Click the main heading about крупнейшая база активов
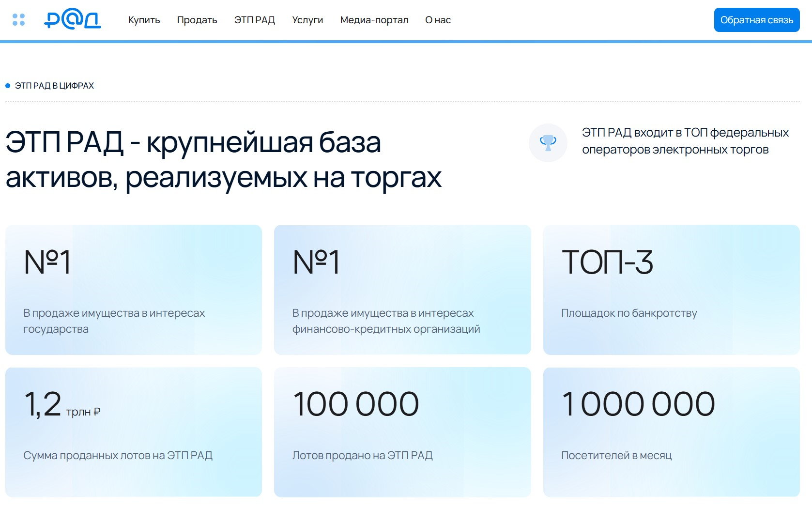Screen dimensions: 812x508 pos(223,160)
